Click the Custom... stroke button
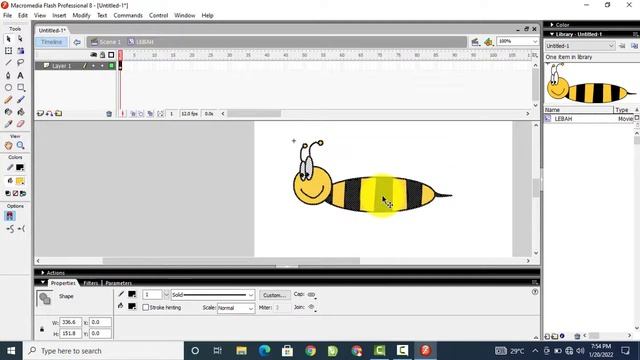The width and height of the screenshot is (640, 360). point(274,295)
